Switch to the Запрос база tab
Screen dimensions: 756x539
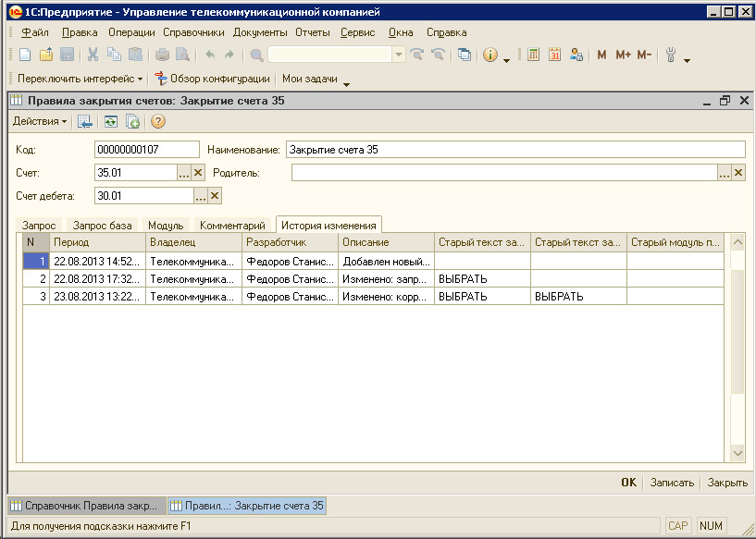click(x=102, y=226)
